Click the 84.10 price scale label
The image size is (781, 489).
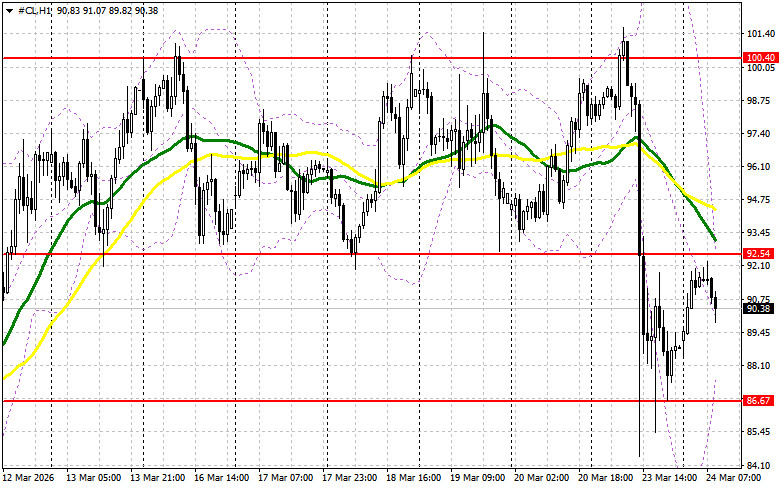(760, 465)
